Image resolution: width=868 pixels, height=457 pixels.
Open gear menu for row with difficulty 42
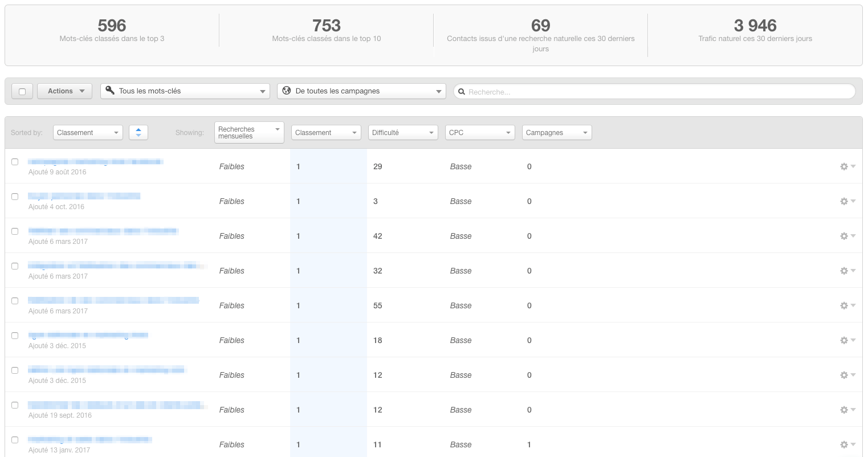tap(847, 236)
